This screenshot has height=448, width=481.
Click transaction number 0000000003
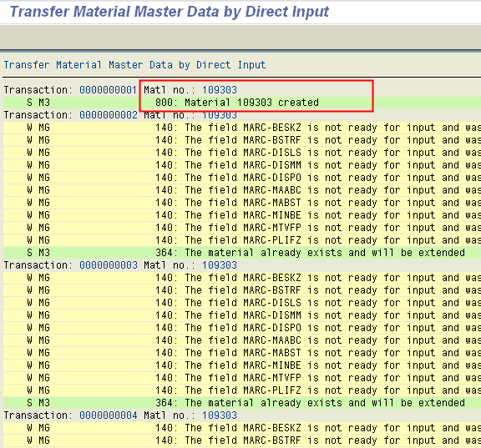[x=108, y=265]
